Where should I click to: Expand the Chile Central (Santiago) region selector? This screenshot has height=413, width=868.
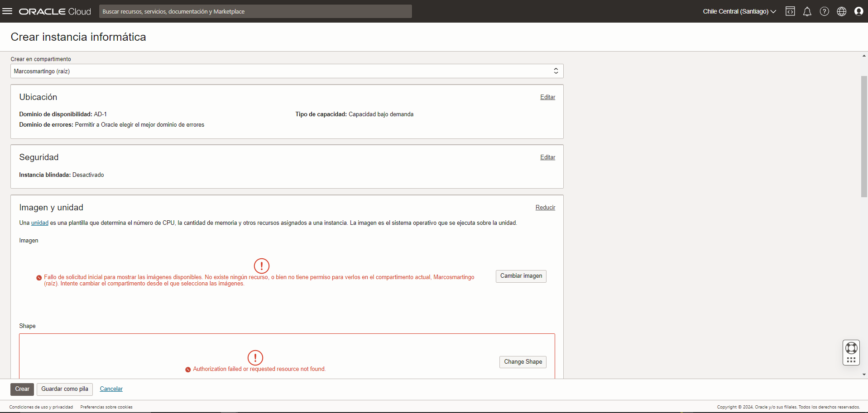739,11
